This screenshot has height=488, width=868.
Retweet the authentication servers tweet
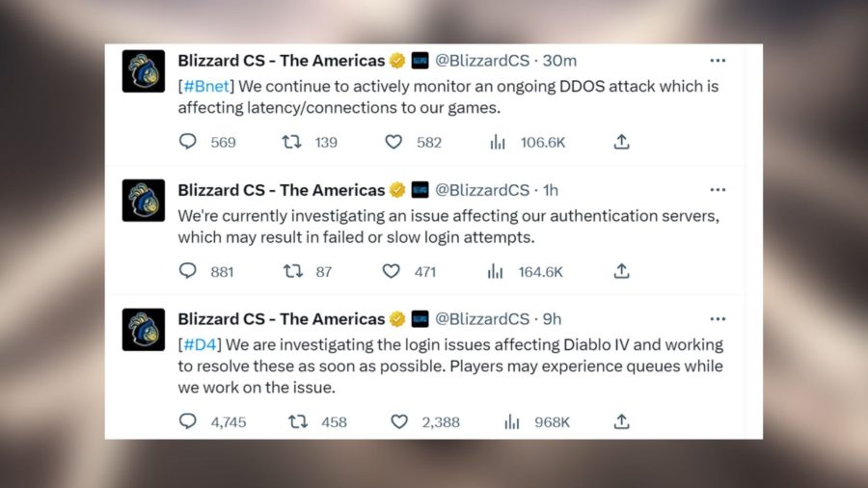point(291,271)
